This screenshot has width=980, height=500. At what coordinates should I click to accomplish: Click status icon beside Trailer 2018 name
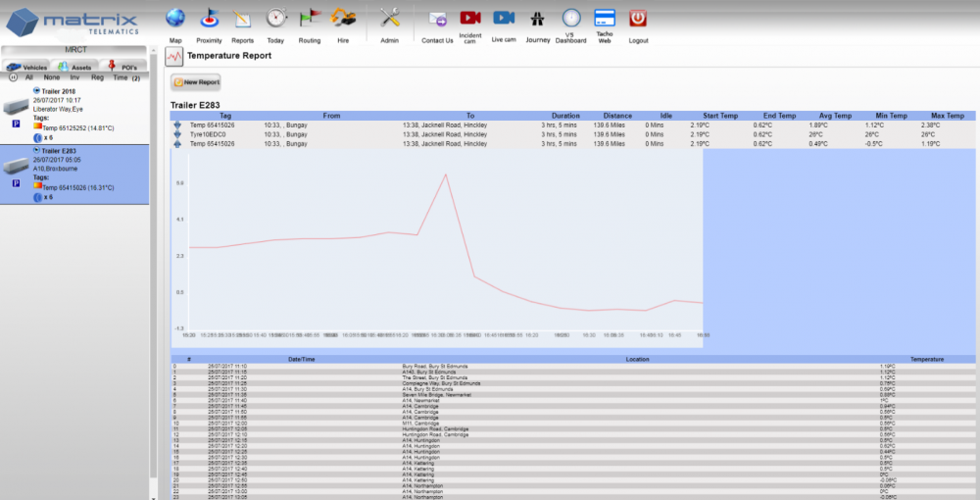pos(37,90)
